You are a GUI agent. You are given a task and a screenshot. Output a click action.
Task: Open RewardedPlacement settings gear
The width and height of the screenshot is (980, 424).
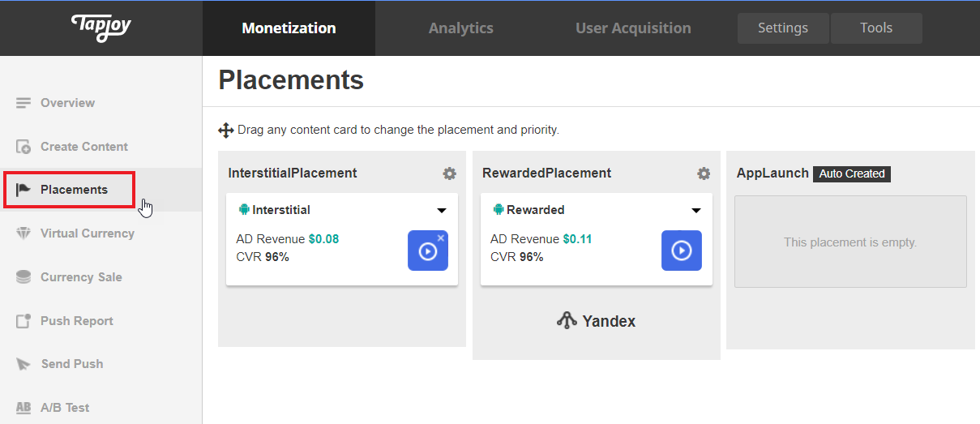tap(704, 173)
